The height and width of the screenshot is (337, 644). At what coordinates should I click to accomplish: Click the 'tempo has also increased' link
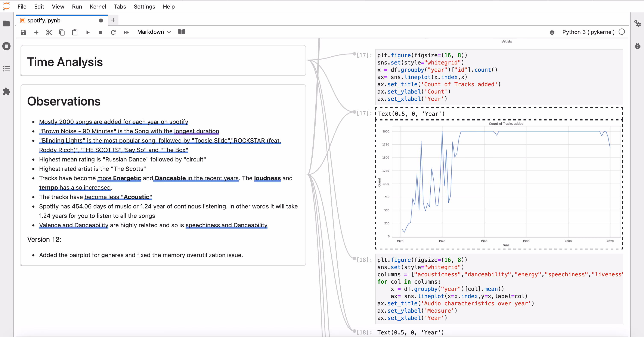pos(75,188)
